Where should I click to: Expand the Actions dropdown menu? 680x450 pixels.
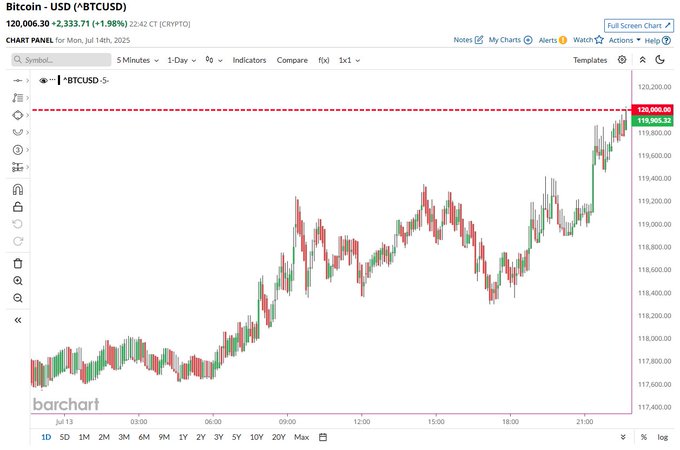[x=624, y=40]
